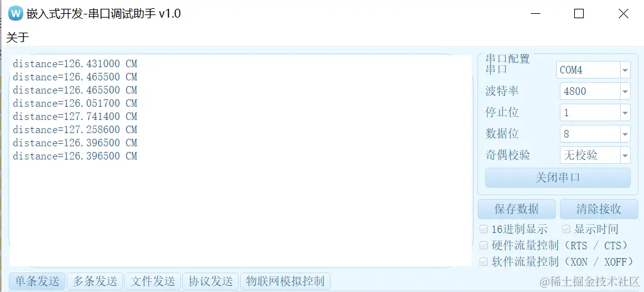Toggle 软件流量控制 XON/XOFF checkbox
The width and height of the screenshot is (644, 292).
click(484, 261)
